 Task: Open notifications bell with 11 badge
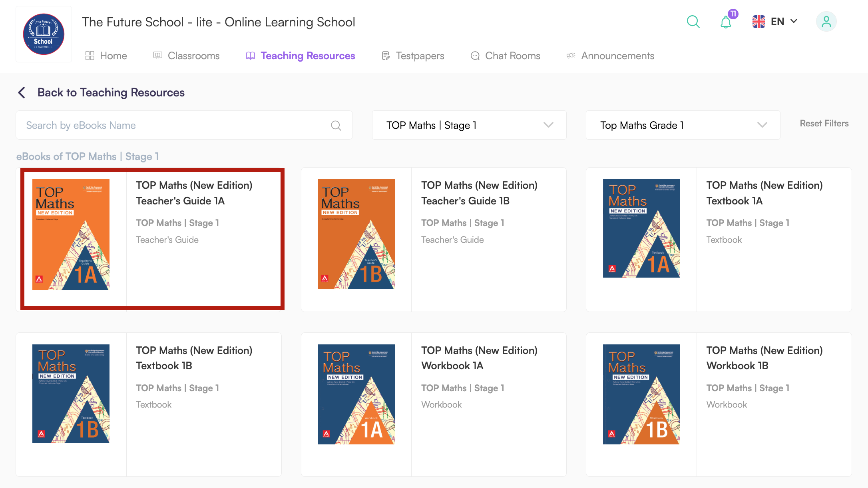coord(726,22)
